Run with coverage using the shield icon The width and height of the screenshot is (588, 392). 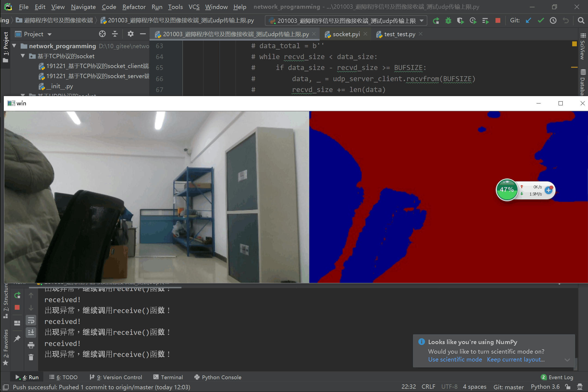point(461,20)
